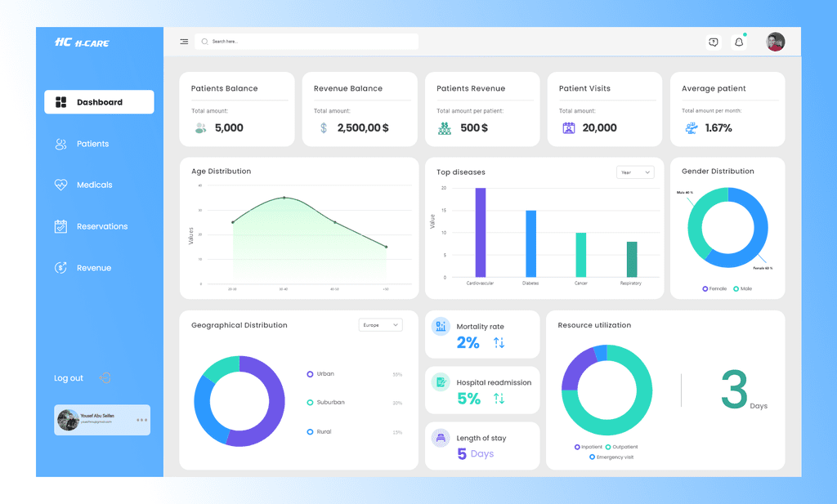
Task: Click the Length of stay bed icon
Action: coord(441,438)
